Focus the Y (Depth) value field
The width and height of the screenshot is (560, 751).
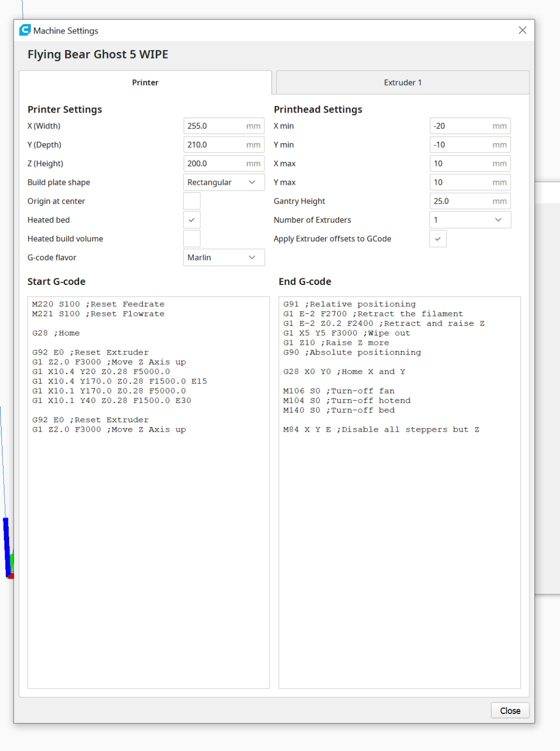pos(215,145)
